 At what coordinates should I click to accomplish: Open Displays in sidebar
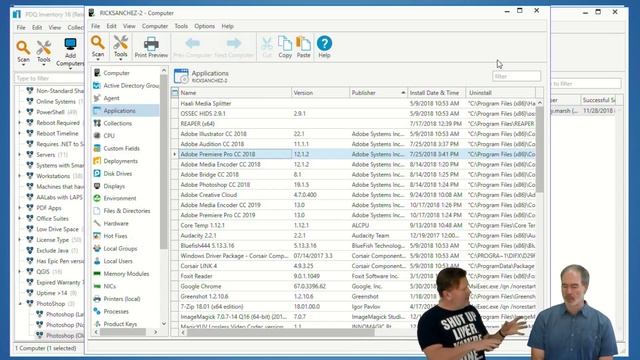(114, 186)
